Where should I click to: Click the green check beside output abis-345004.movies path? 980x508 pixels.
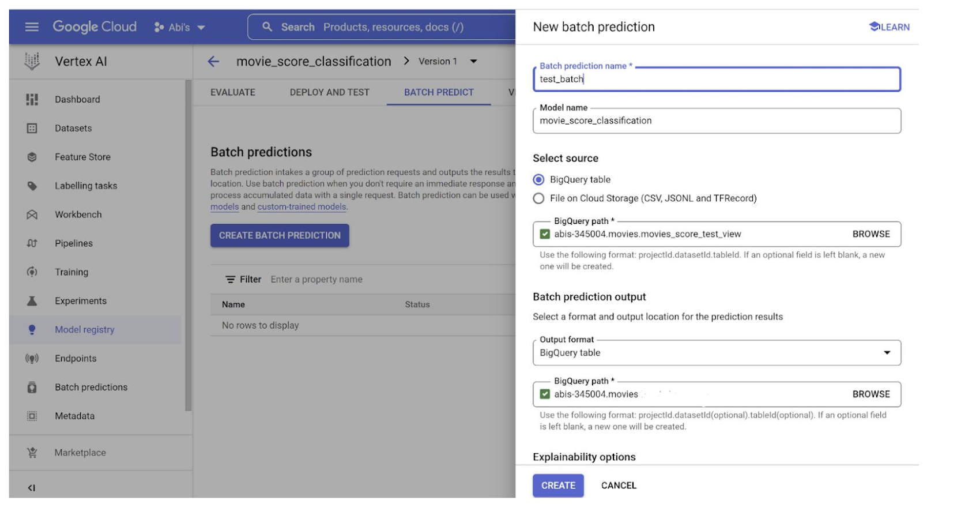[x=545, y=394]
